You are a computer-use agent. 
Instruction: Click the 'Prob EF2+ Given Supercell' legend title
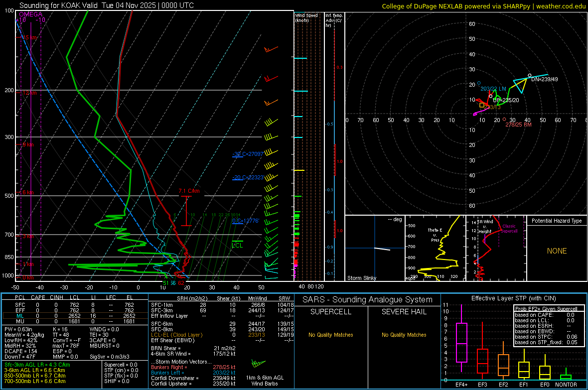point(546,309)
